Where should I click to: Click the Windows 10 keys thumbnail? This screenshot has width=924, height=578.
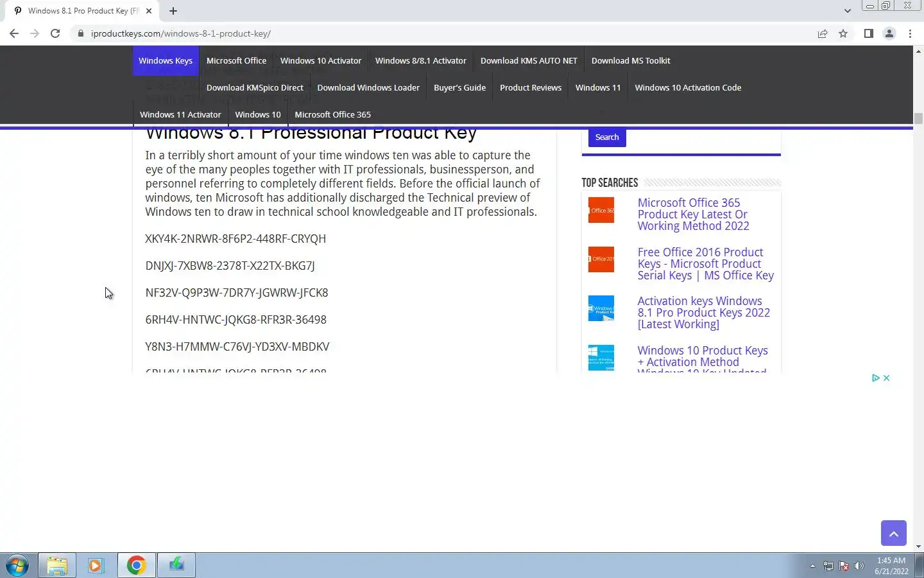pyautogui.click(x=601, y=358)
